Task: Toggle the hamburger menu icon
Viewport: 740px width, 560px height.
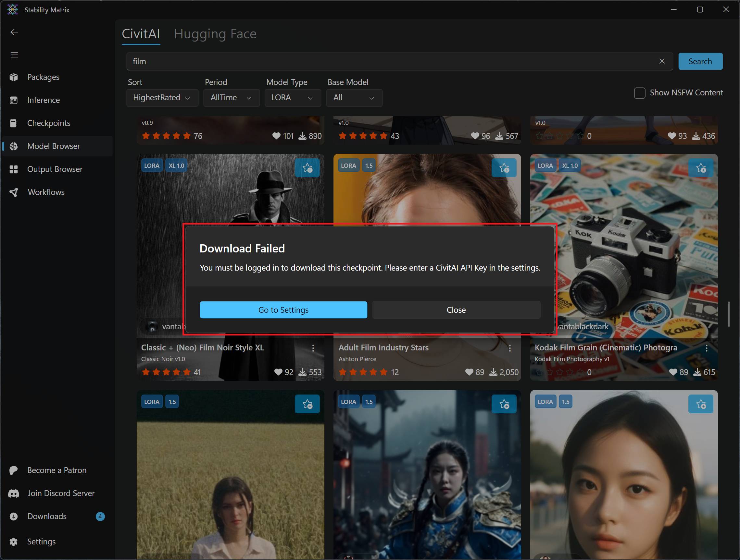Action: click(x=14, y=55)
